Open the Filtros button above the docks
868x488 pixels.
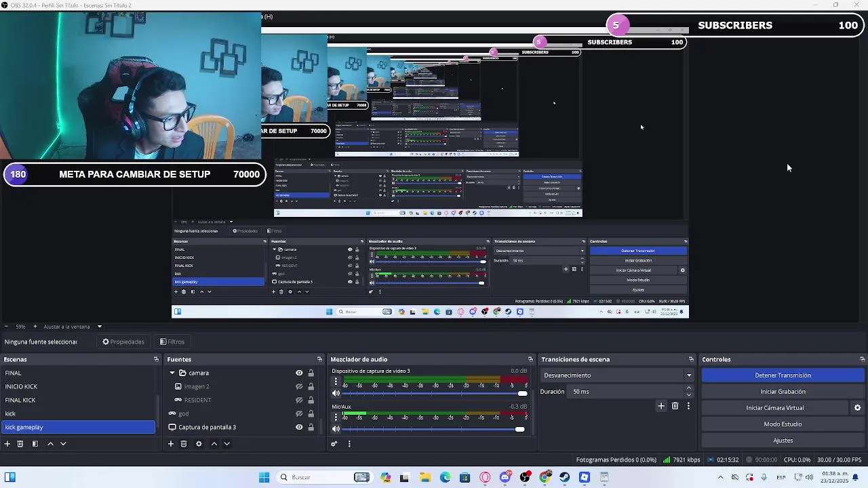coord(172,342)
